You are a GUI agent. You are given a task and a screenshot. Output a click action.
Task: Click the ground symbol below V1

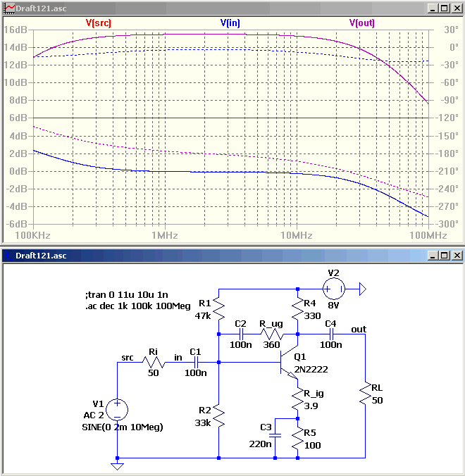[117, 466]
